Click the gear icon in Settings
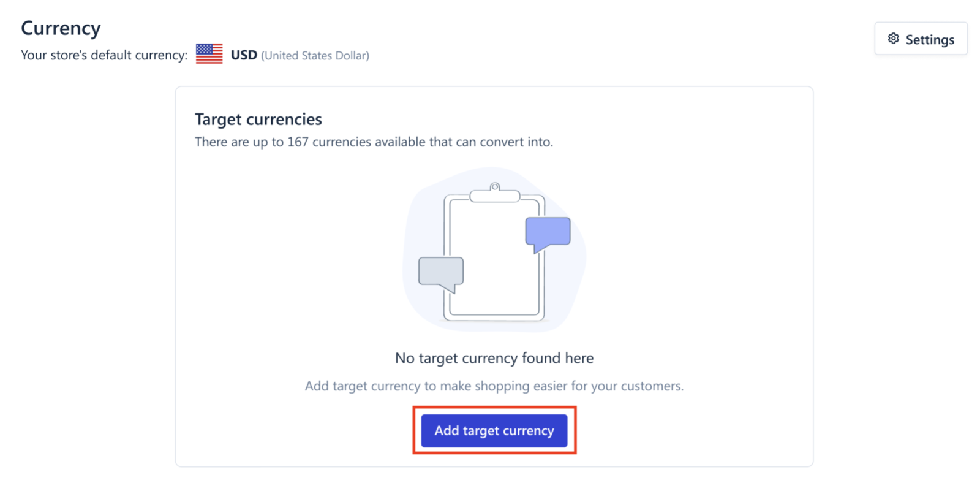 893,39
